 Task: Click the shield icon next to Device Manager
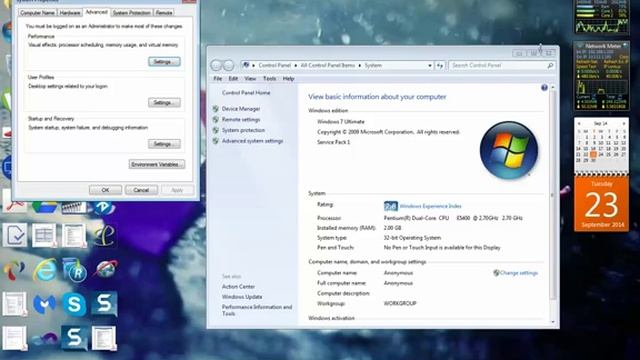[x=216, y=109]
